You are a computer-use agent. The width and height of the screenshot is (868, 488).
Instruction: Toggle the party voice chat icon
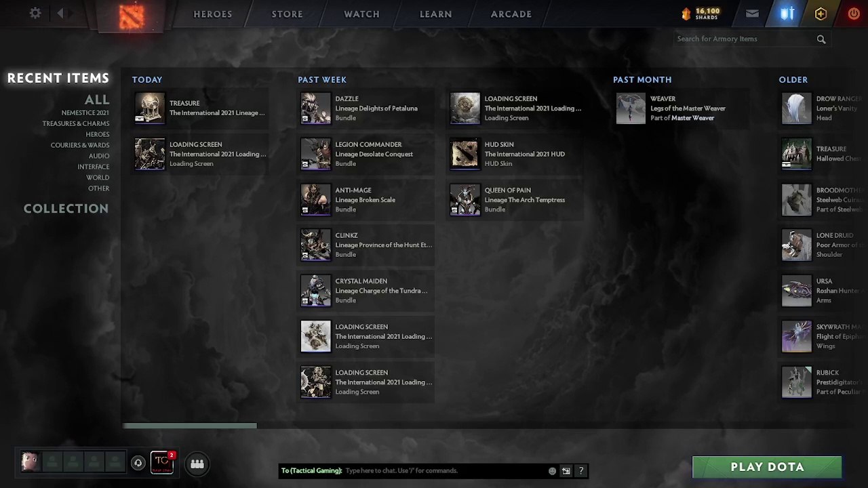[x=138, y=463]
